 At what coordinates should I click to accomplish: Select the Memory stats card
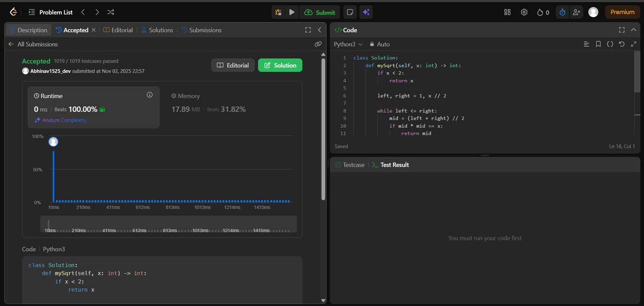231,107
